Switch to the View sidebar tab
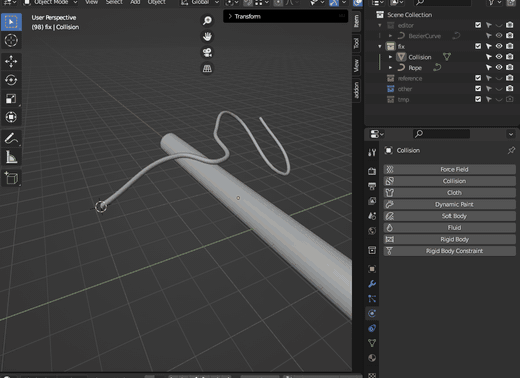The width and height of the screenshot is (520, 378). tap(356, 65)
